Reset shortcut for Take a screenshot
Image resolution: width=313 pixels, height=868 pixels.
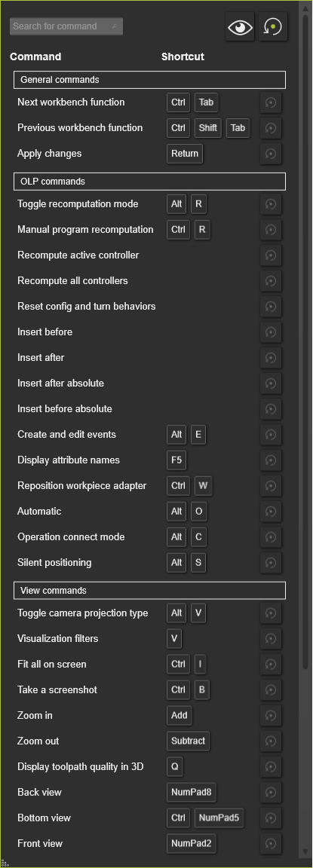tap(271, 689)
